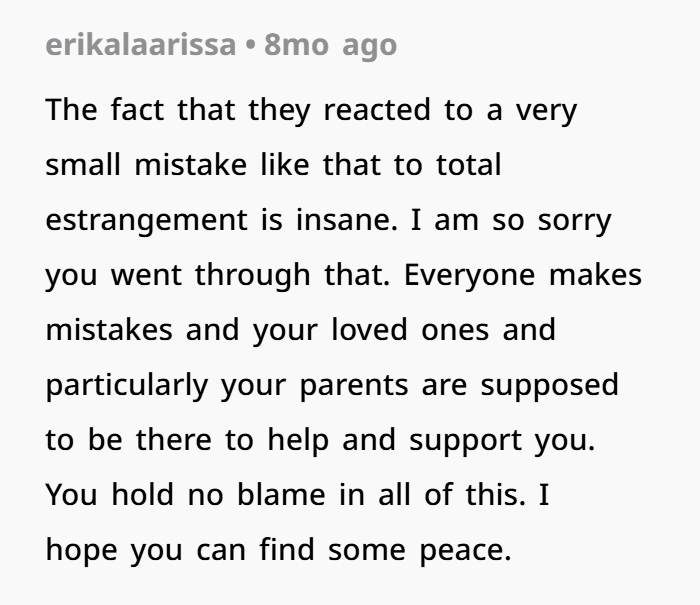Screen dimensions: 700x605
Task: Open the erikalaarissa user profile
Action: click(140, 46)
